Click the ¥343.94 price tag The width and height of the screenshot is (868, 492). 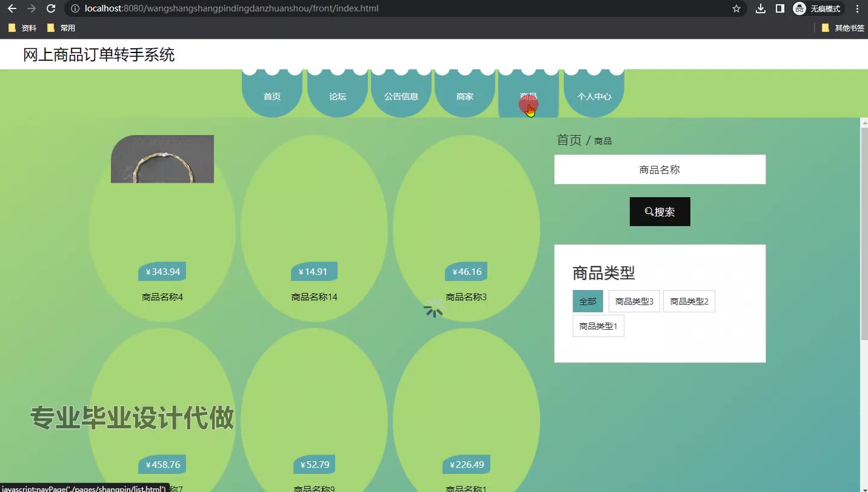[x=162, y=271]
